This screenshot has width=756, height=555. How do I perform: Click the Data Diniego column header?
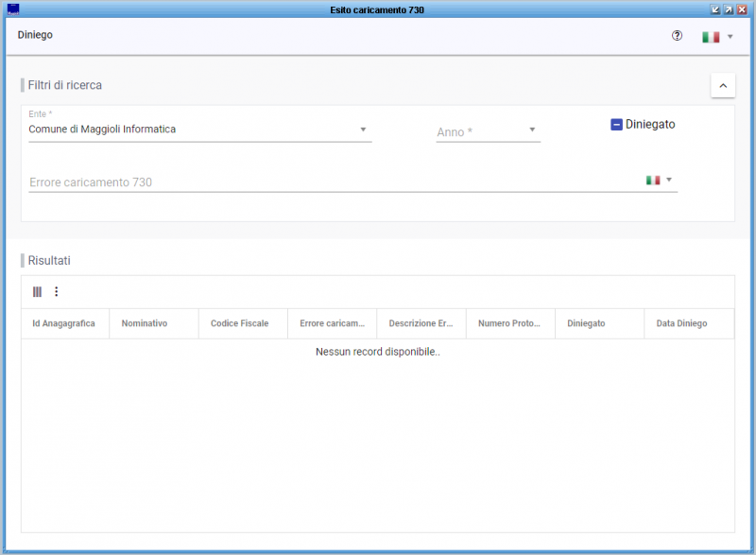click(x=681, y=323)
